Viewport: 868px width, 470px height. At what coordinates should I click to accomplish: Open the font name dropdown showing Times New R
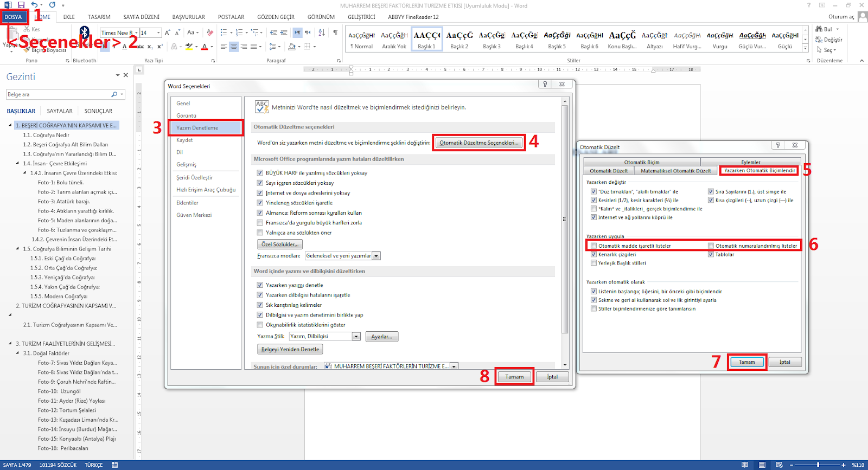[136, 33]
